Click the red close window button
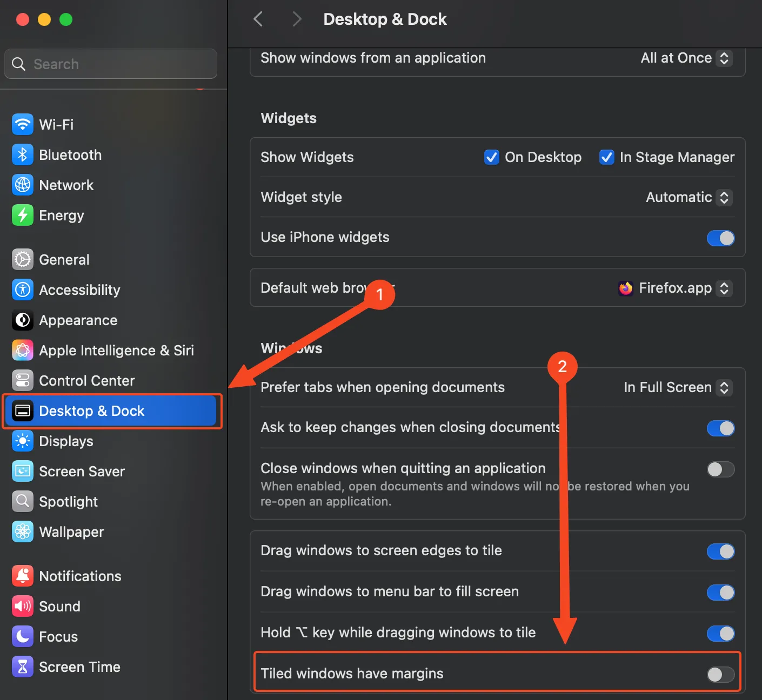 pos(23,19)
